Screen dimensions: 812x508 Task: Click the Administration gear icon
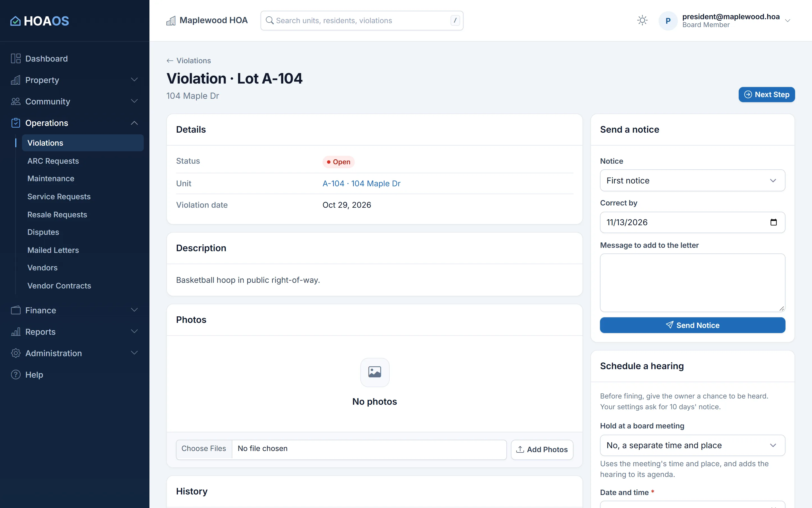tap(16, 353)
